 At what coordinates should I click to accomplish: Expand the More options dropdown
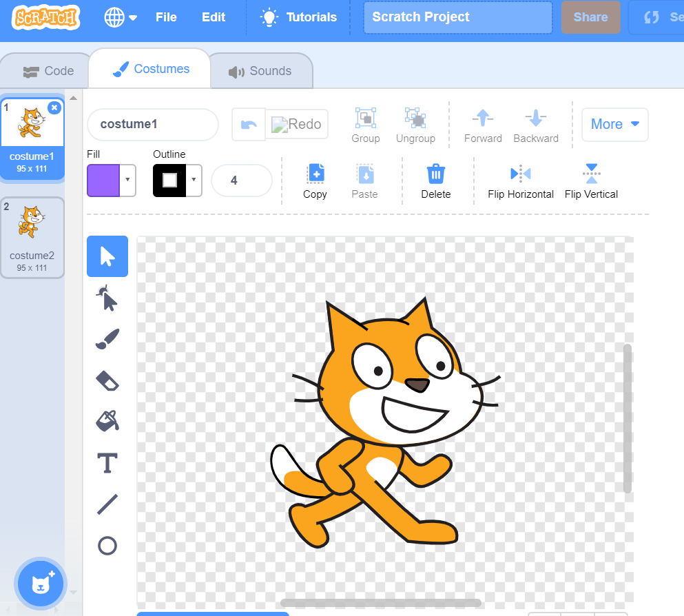(614, 124)
